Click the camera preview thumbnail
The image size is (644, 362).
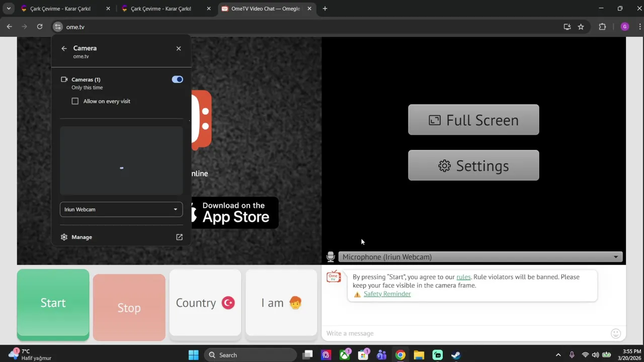[x=121, y=161]
